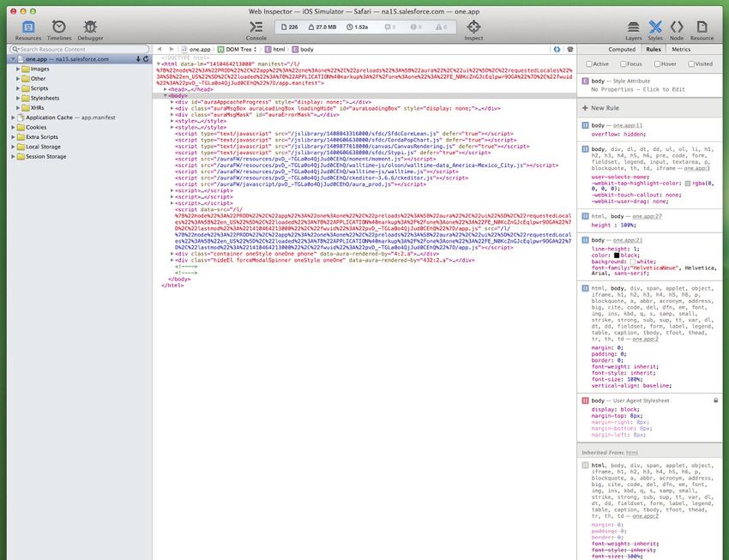
Task: Add a New Rule
Action: click(600, 108)
